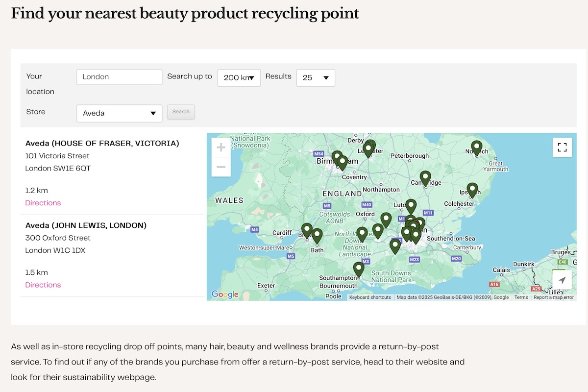The image size is (588, 392).
Task: Zoom out on the map
Action: (221, 167)
